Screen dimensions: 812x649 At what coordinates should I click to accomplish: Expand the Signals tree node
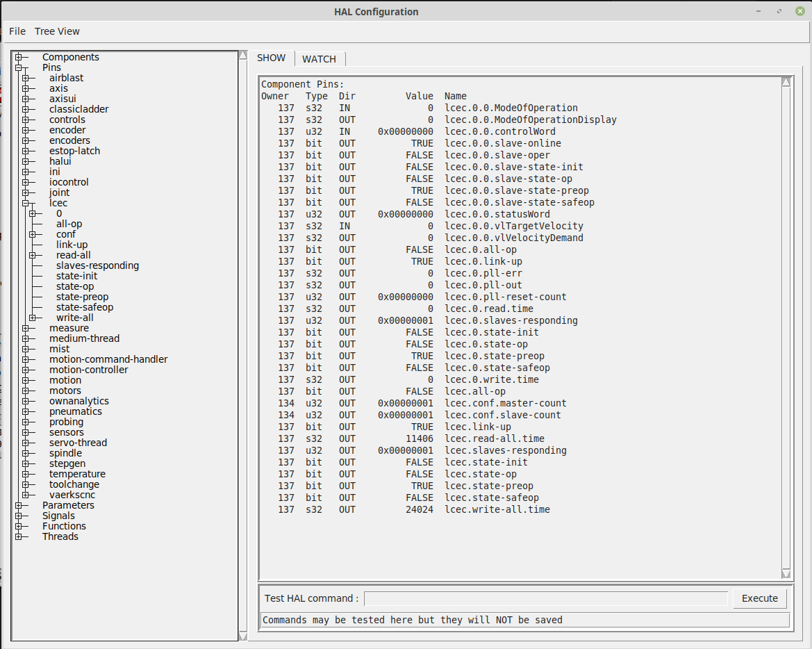click(x=19, y=516)
